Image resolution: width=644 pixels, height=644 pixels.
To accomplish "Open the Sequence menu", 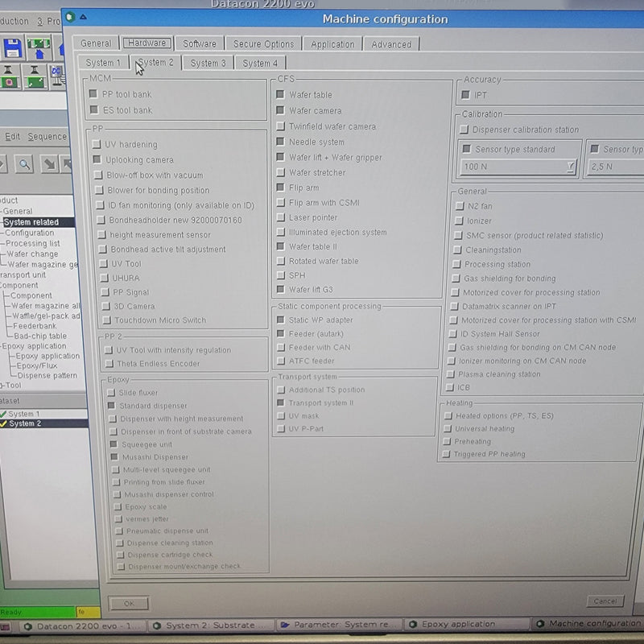I will tap(47, 136).
